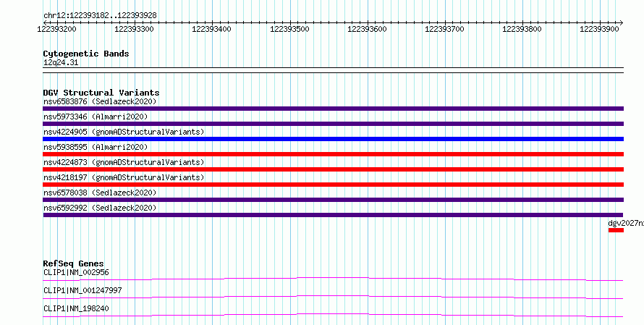
Task: Click the purple bar under nsv5973346
Action: point(333,124)
